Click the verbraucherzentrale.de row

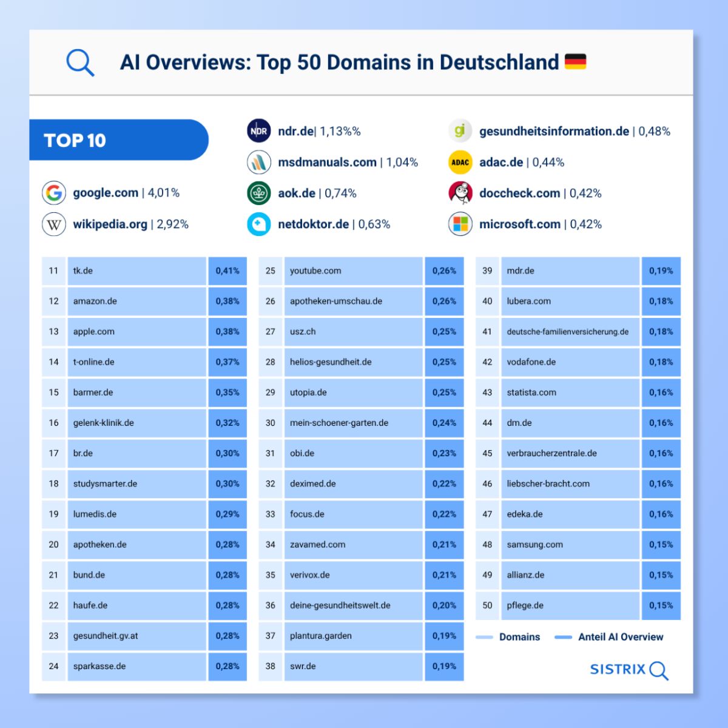click(x=578, y=453)
